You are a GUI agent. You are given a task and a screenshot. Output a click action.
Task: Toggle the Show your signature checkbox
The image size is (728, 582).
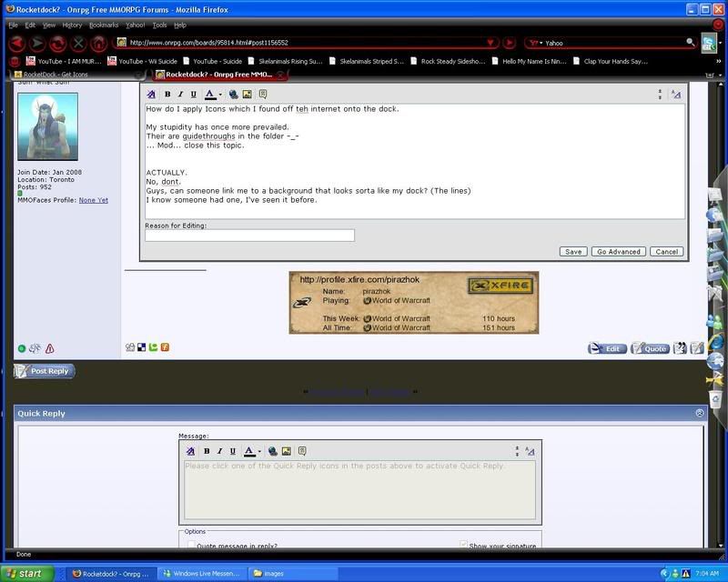(x=463, y=545)
